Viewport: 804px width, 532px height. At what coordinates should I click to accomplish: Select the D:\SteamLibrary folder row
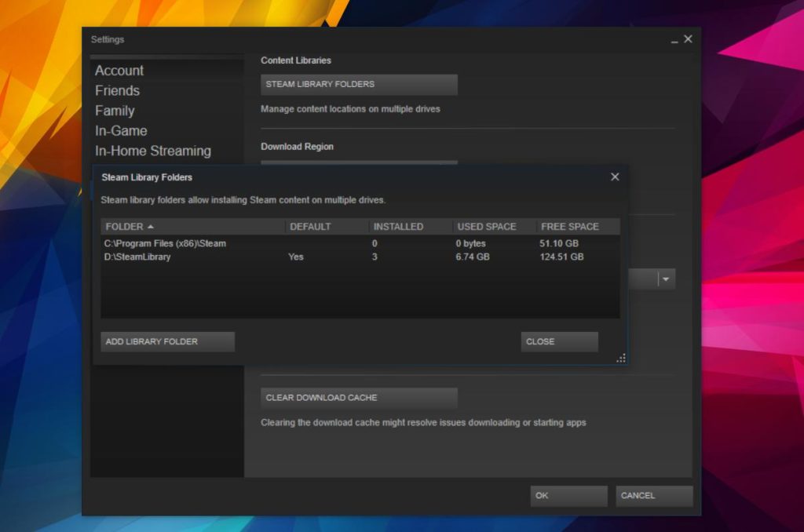pos(360,257)
